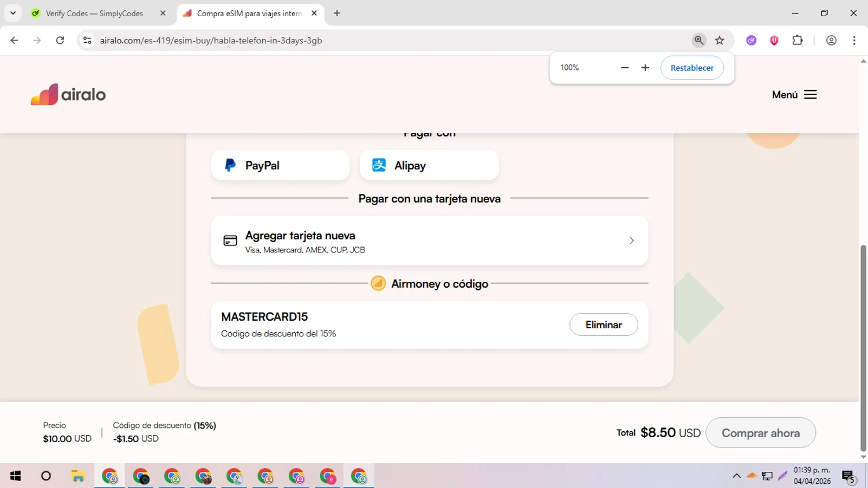Click Pagar con una tarjeta nueva heading
This screenshot has height=488, width=868.
pos(429,199)
